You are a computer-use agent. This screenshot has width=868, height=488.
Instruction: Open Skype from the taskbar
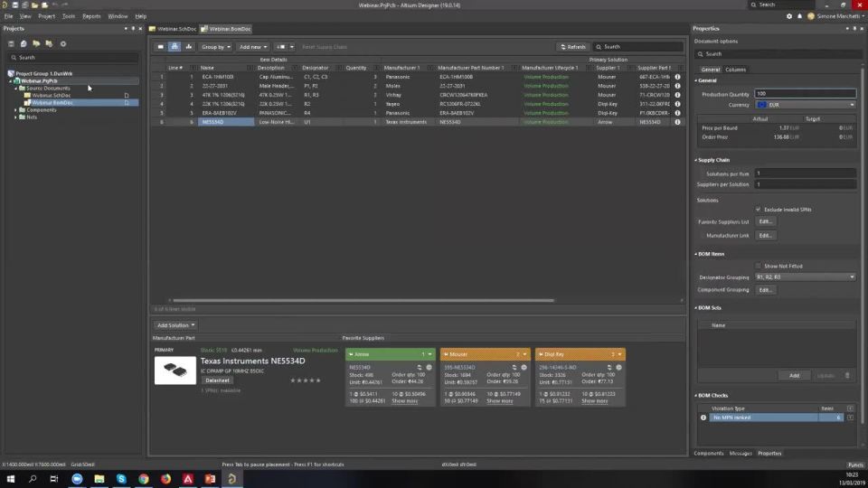[121, 479]
